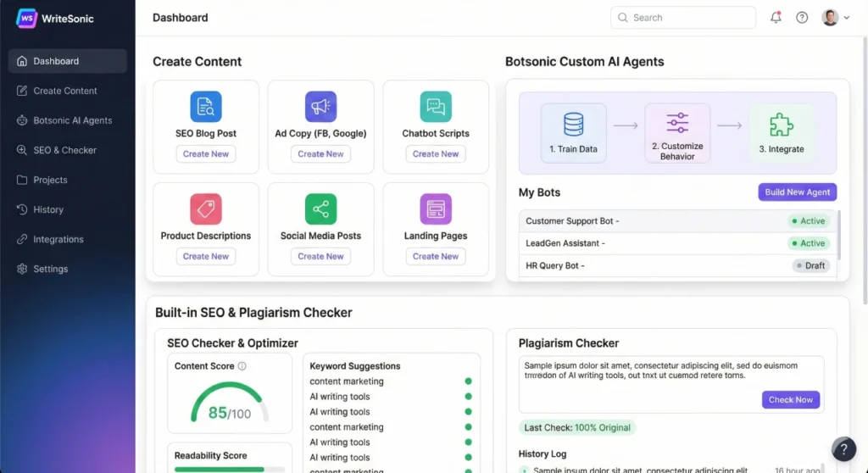Screen dimensions: 868x473
Task: Click the Content Score gauge
Action: pyautogui.click(x=229, y=403)
